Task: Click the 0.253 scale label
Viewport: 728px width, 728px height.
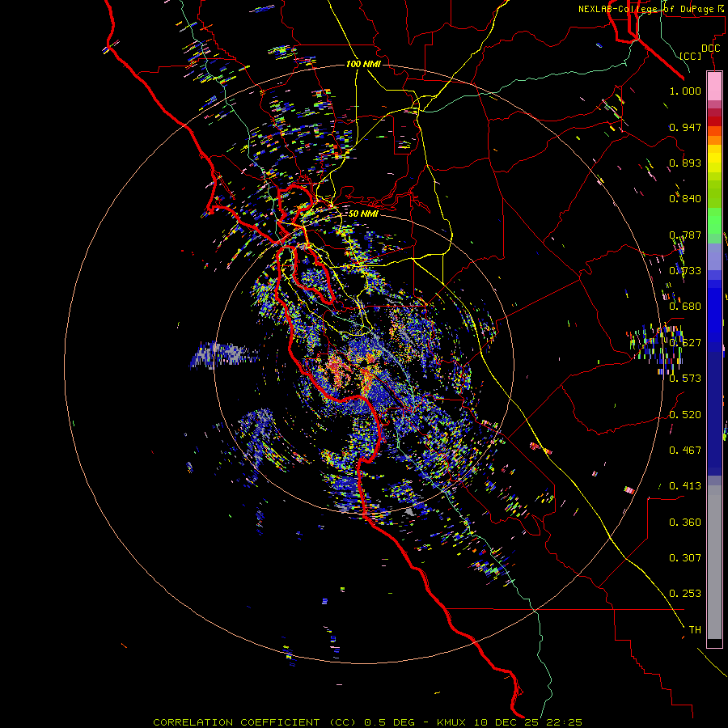Action: [x=685, y=594]
